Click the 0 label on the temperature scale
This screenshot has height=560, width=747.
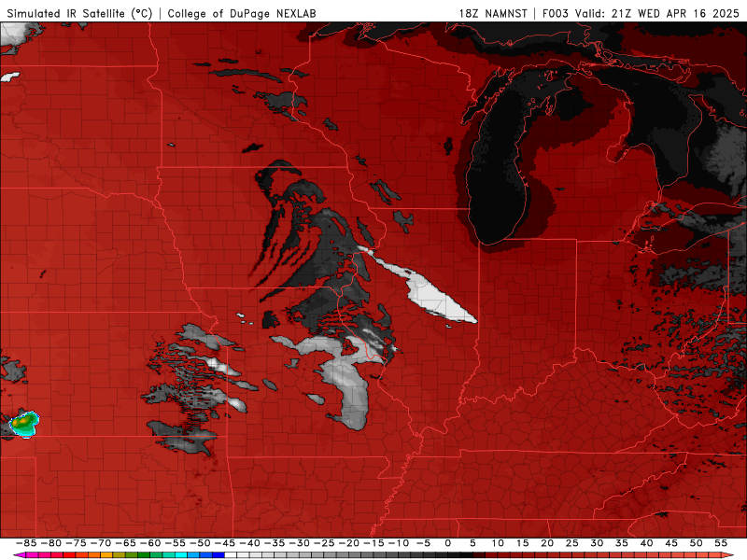click(x=448, y=543)
